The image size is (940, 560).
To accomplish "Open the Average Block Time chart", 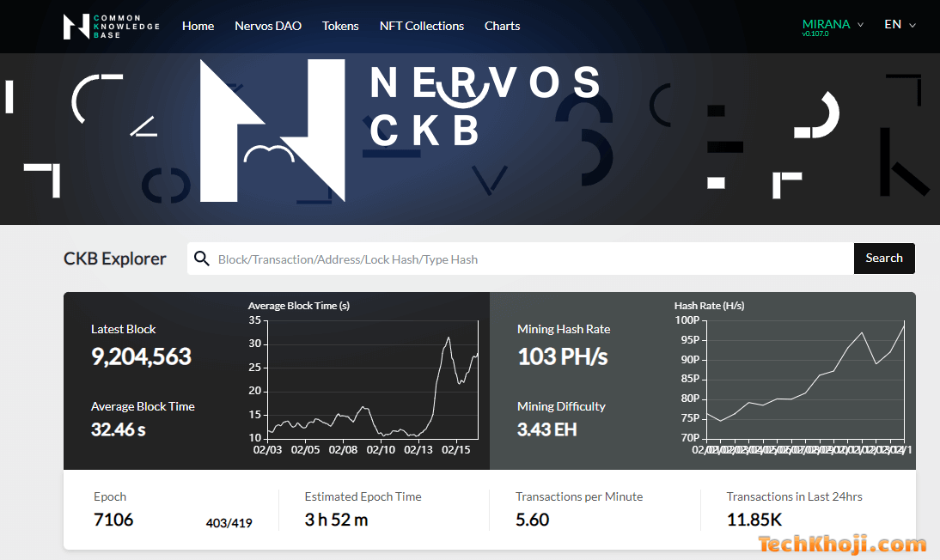I will tap(364, 378).
